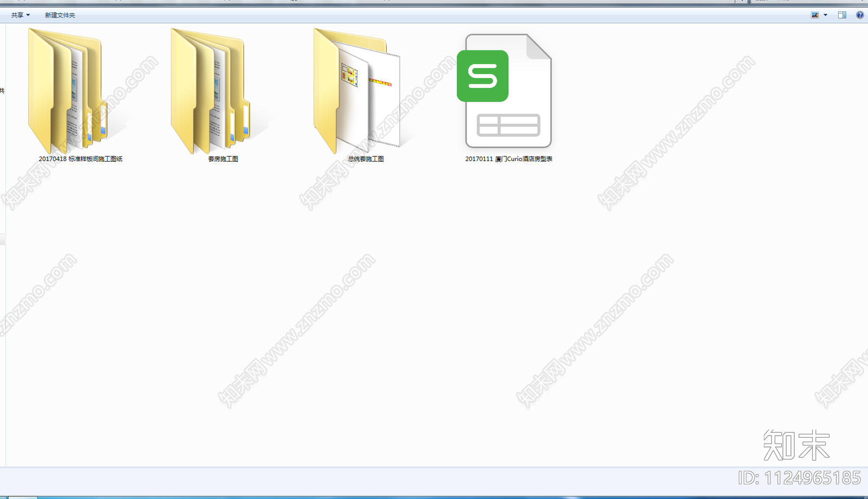Click the 新建文件夹 new folder button

(60, 15)
